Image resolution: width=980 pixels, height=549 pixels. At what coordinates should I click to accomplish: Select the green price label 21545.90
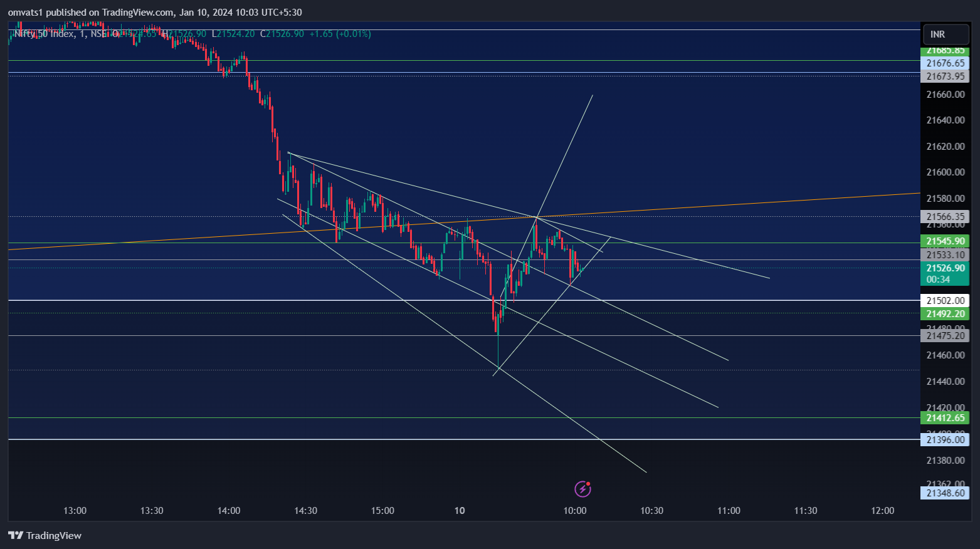coord(945,241)
